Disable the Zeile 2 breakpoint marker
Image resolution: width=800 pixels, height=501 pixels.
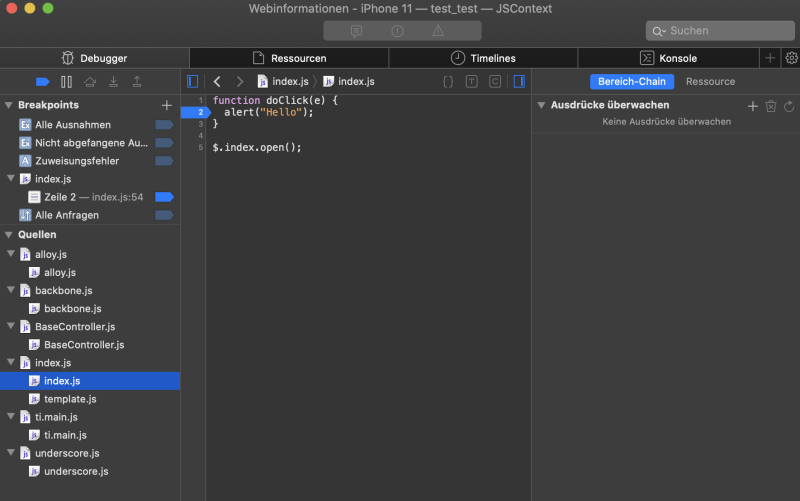coord(164,197)
